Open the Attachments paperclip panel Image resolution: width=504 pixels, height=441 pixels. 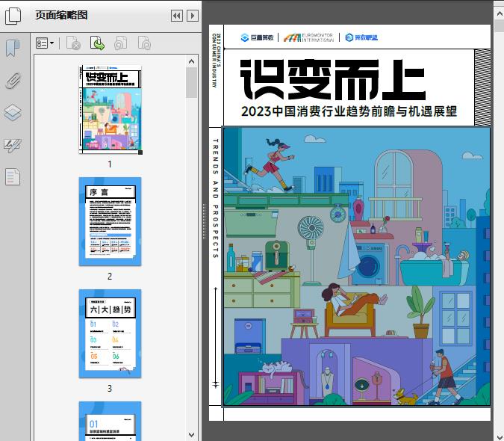pyautogui.click(x=13, y=81)
